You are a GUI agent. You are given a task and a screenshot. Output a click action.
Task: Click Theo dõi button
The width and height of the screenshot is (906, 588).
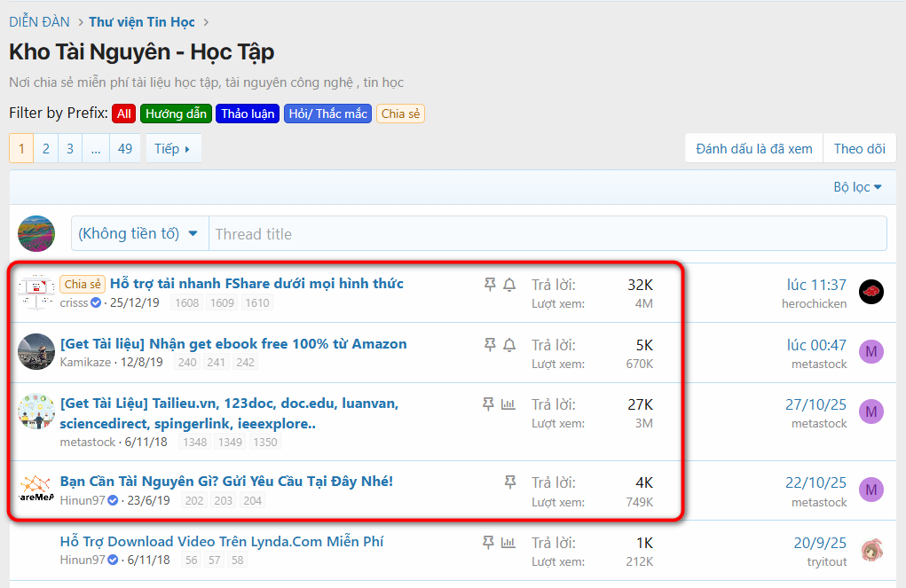(860, 148)
